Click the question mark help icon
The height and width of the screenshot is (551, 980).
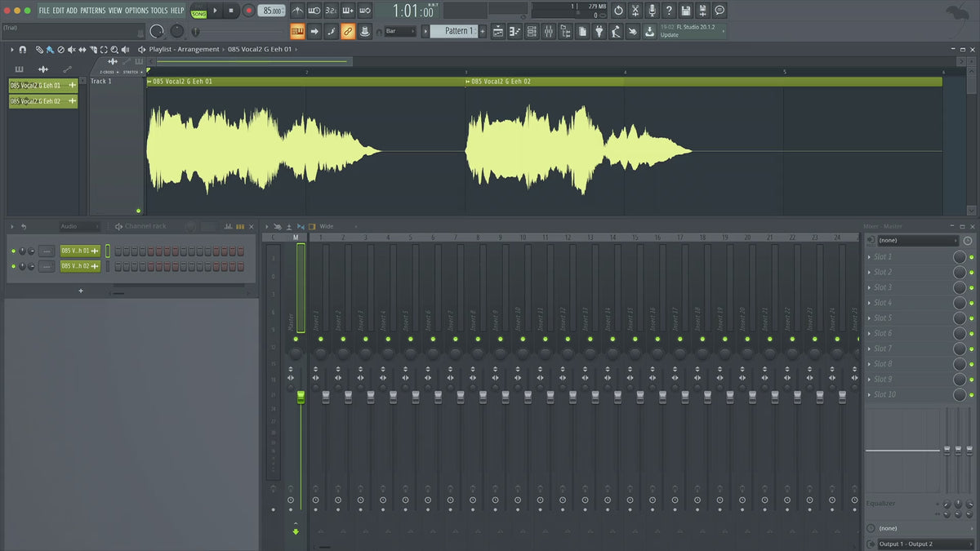point(669,11)
